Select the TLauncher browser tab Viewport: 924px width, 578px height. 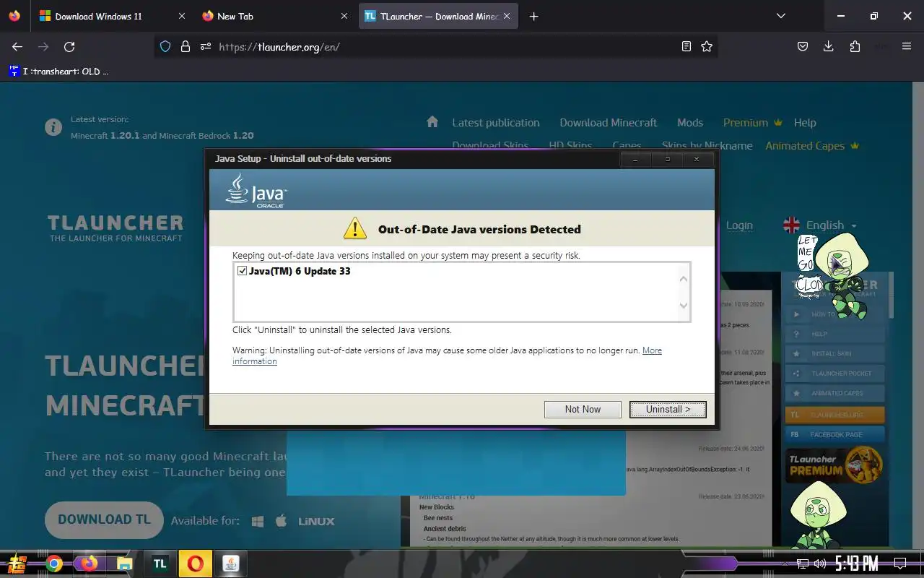438,16
